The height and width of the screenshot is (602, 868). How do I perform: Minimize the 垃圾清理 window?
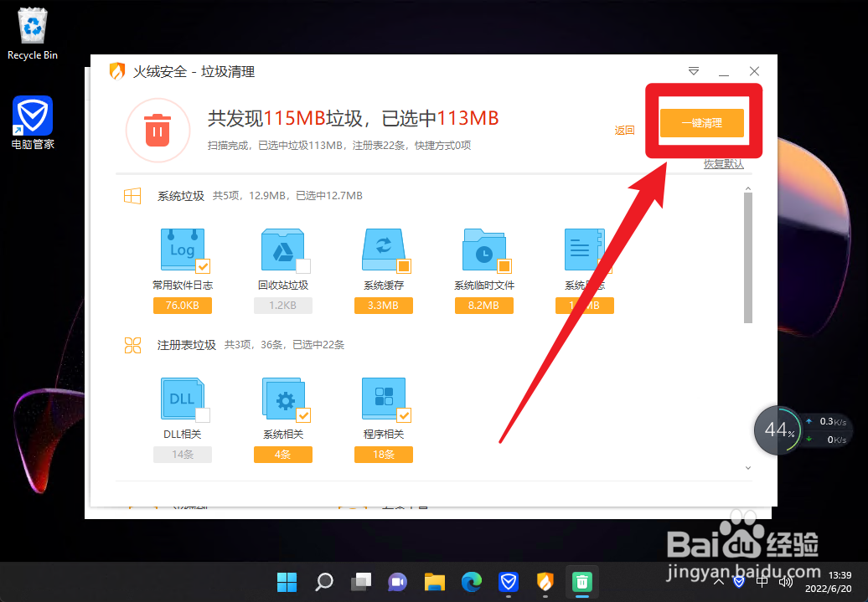[x=724, y=71]
